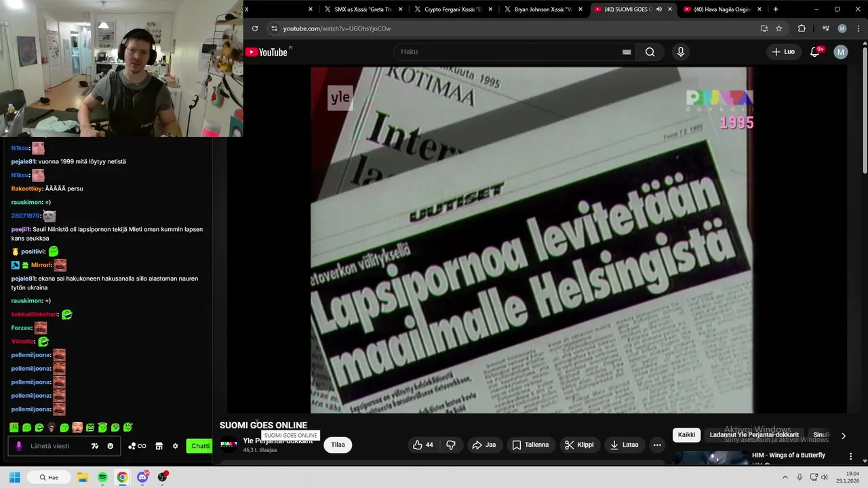Viewport: 868px width, 488px height.
Task: Dislike the video with thumbs down
Action: 450,445
